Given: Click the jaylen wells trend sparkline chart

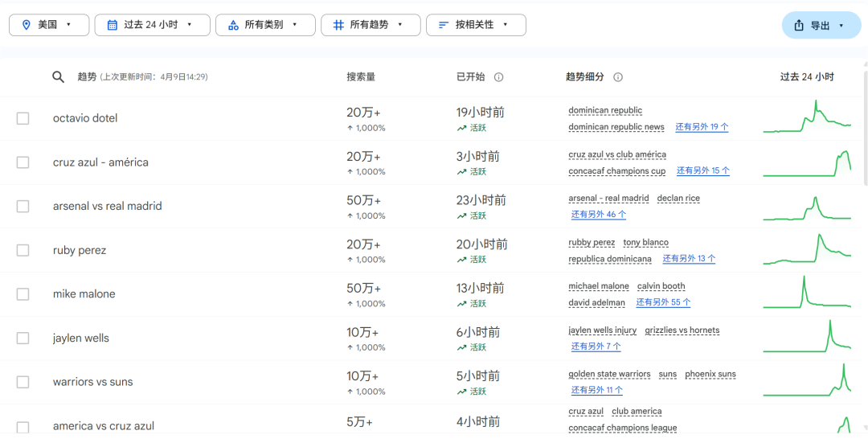Looking at the screenshot, I should coord(806,338).
